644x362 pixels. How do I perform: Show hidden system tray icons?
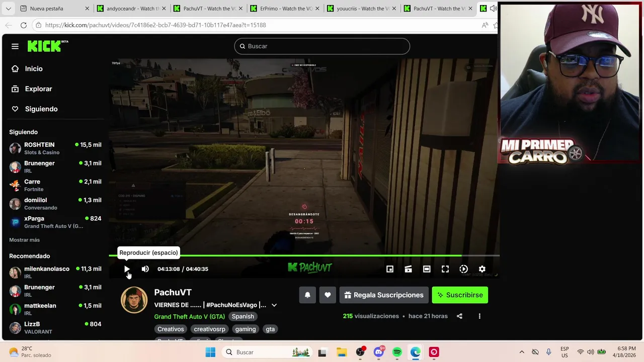522,352
